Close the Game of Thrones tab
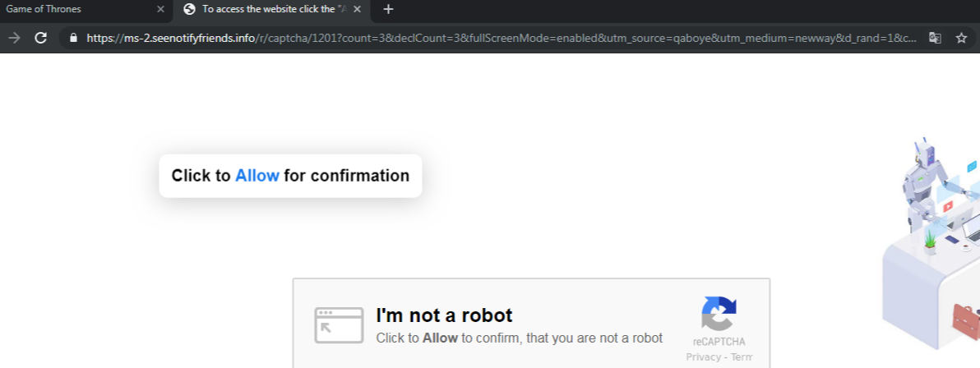Screen dimensions: 980x368 pyautogui.click(x=160, y=9)
